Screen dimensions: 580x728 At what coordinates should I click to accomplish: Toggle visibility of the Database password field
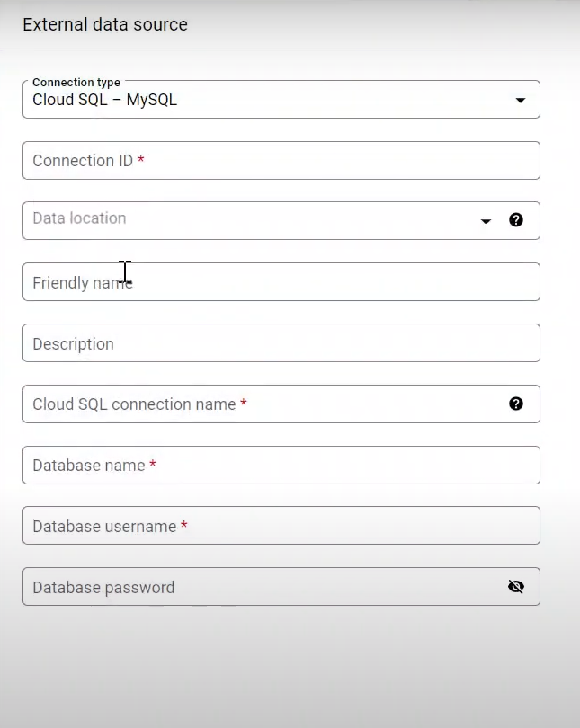tap(516, 586)
